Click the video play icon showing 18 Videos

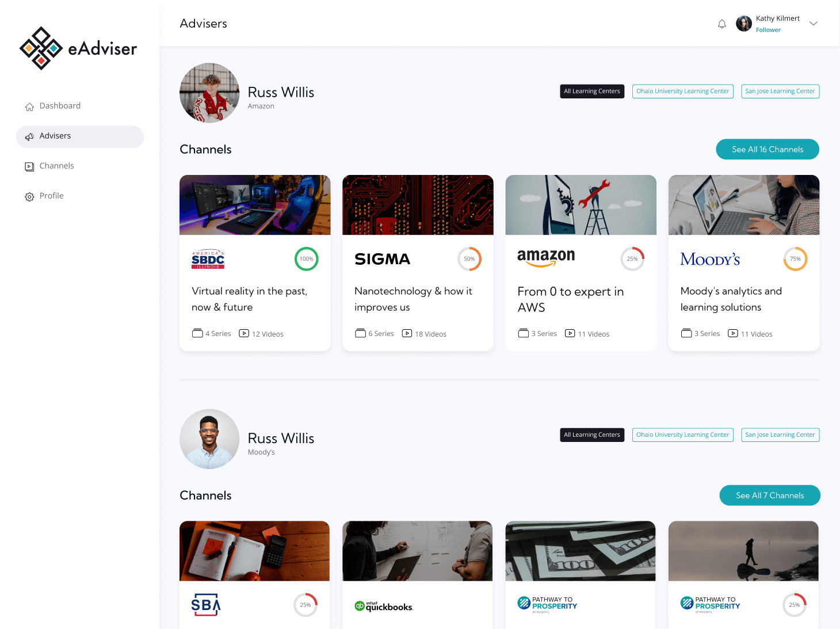[407, 333]
